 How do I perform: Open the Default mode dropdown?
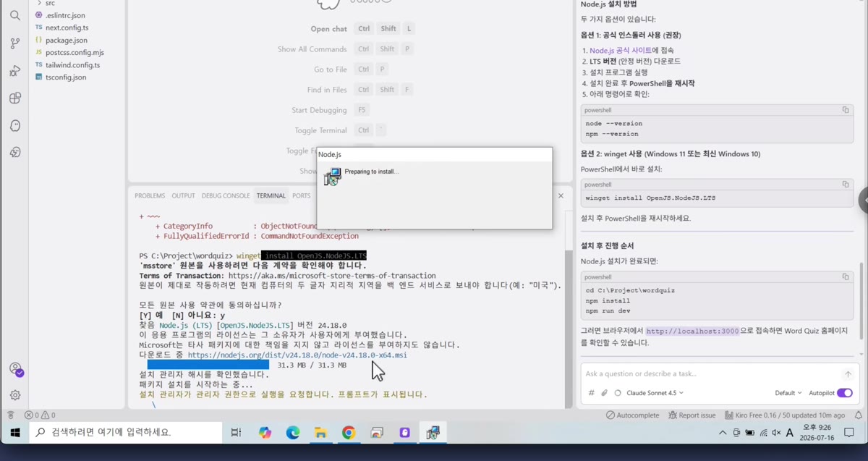[788, 393]
